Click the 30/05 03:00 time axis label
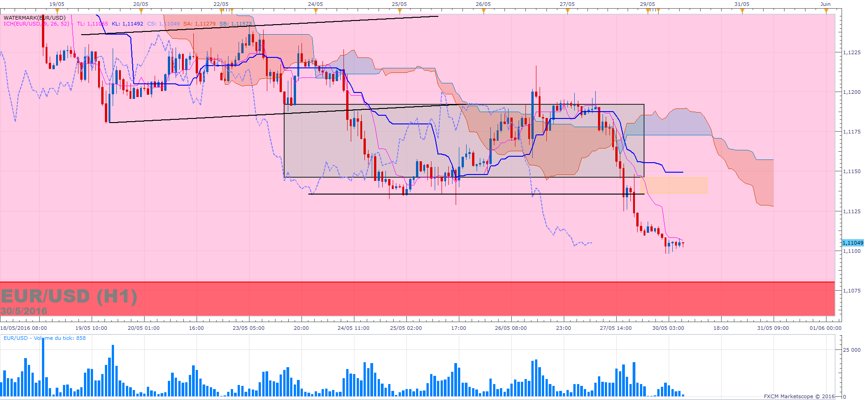 [x=668, y=328]
